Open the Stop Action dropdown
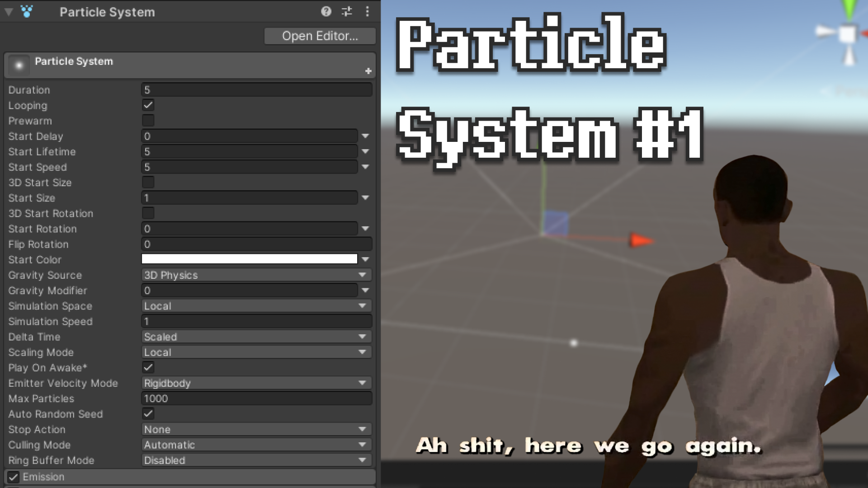The width and height of the screenshot is (868, 488). (x=257, y=429)
